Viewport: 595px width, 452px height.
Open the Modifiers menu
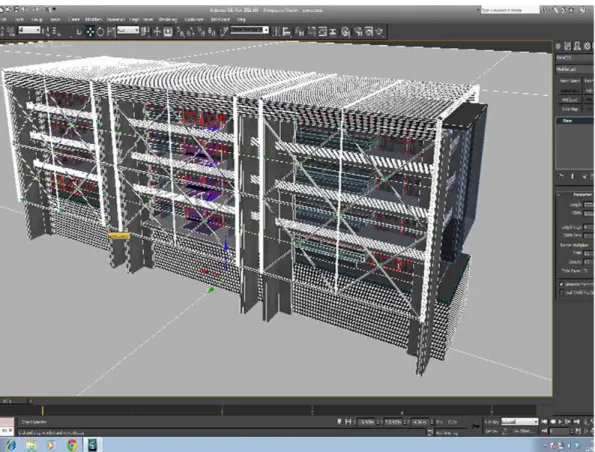click(93, 19)
